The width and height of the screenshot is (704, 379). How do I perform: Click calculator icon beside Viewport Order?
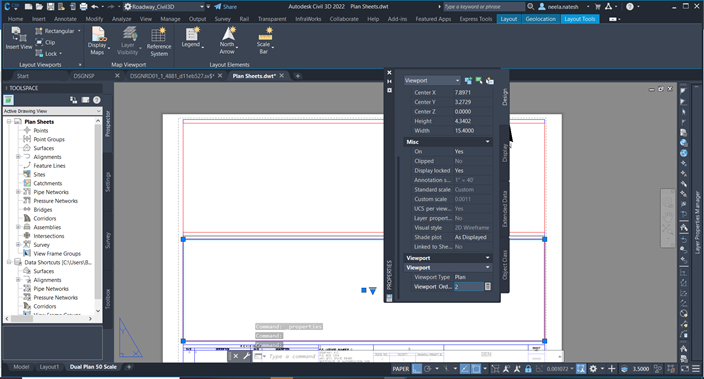pos(488,286)
